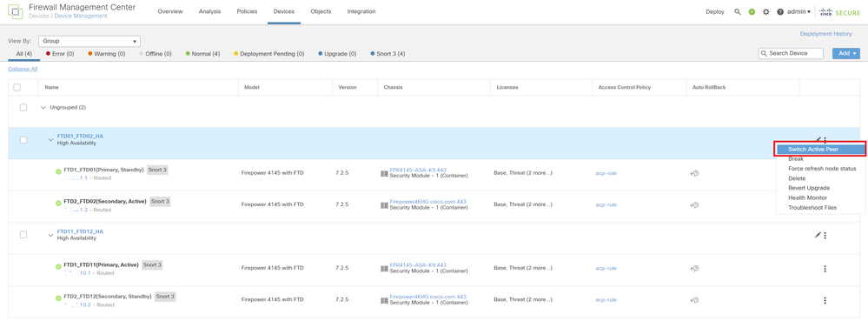Click chassis icon in FTD2_FTD02 row
This screenshot has height=321, width=868.
coord(384,205)
